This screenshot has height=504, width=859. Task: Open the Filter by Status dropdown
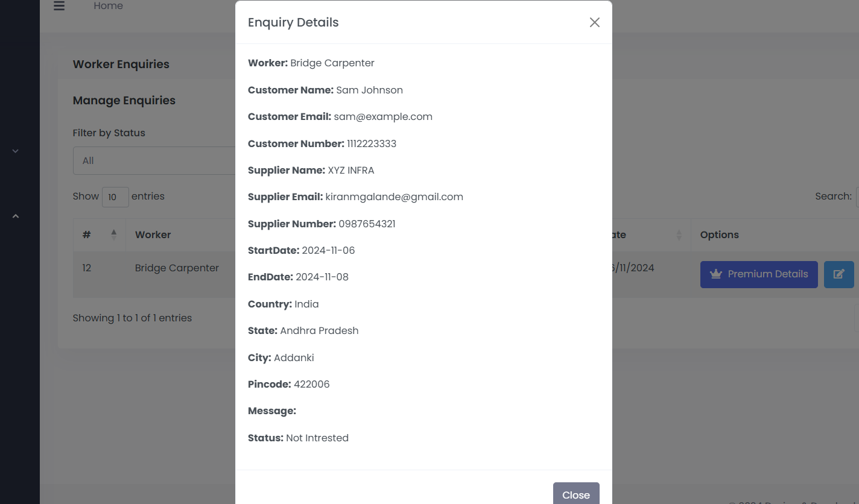click(x=154, y=161)
